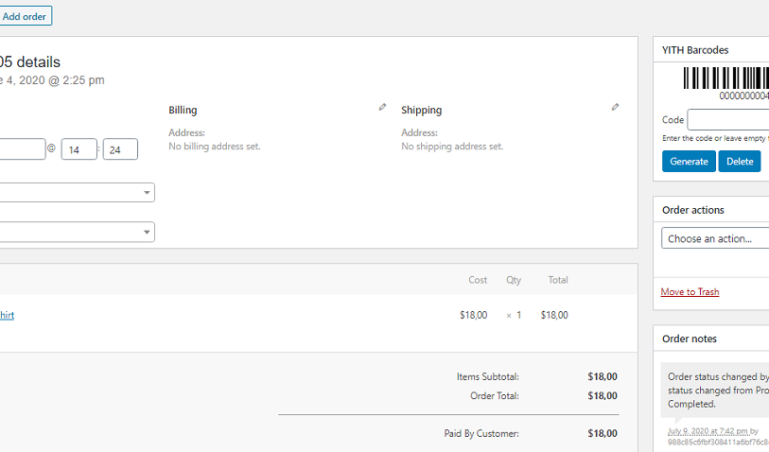Viewport: 769px width, 452px height.
Task: Focus the barcode Code input field
Action: pos(728,120)
